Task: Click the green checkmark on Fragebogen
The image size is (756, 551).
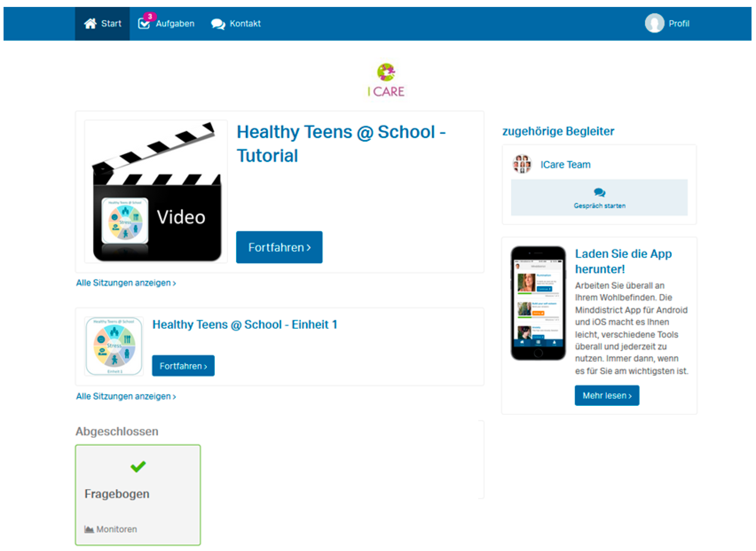Action: pos(138,466)
